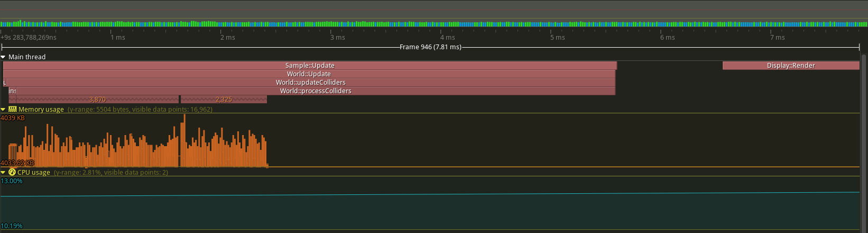
Task: Click the collapsed zone group labeled 2,325
Action: pos(224,100)
